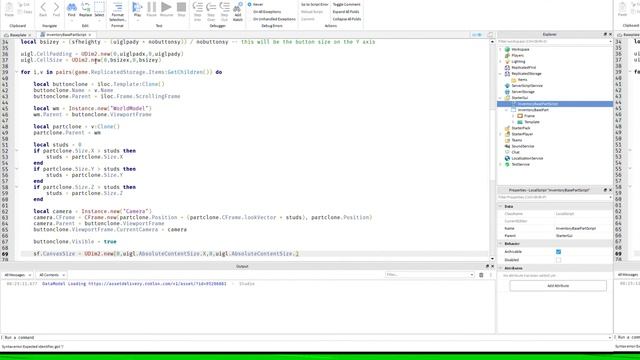Collapse the StarterGui tree node
The height and width of the screenshot is (360, 640).
pyautogui.click(x=501, y=98)
